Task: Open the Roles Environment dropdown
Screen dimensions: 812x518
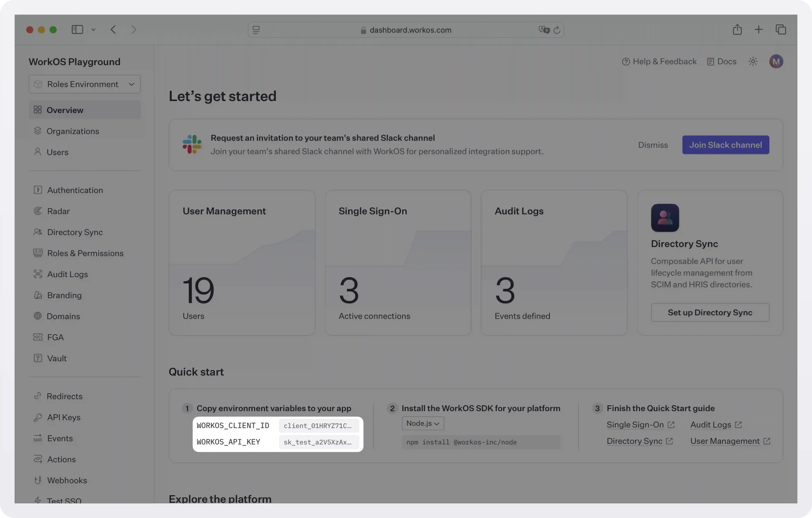Action: (x=85, y=84)
